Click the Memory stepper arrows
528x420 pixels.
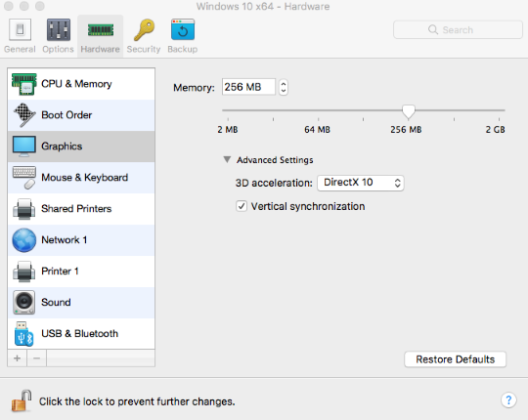point(284,87)
